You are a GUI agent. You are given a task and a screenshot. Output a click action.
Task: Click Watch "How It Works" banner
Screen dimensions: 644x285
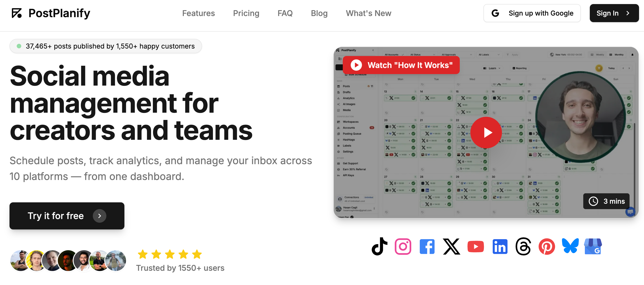(x=401, y=65)
